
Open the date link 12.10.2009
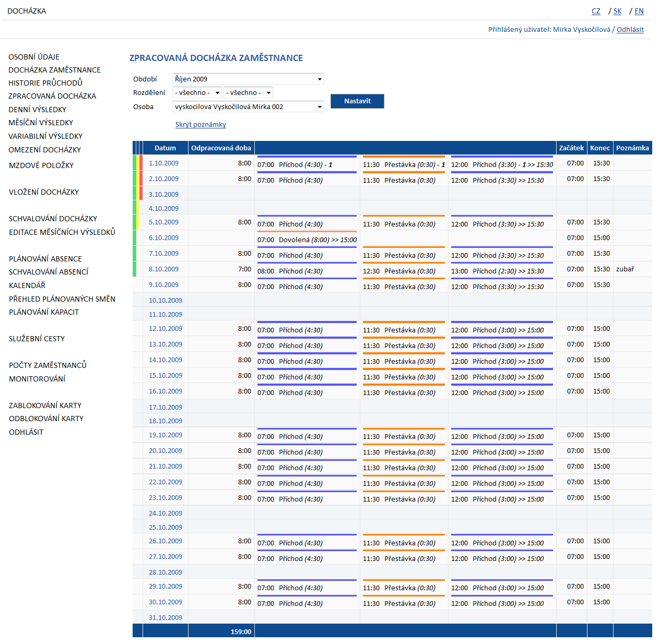(x=166, y=329)
